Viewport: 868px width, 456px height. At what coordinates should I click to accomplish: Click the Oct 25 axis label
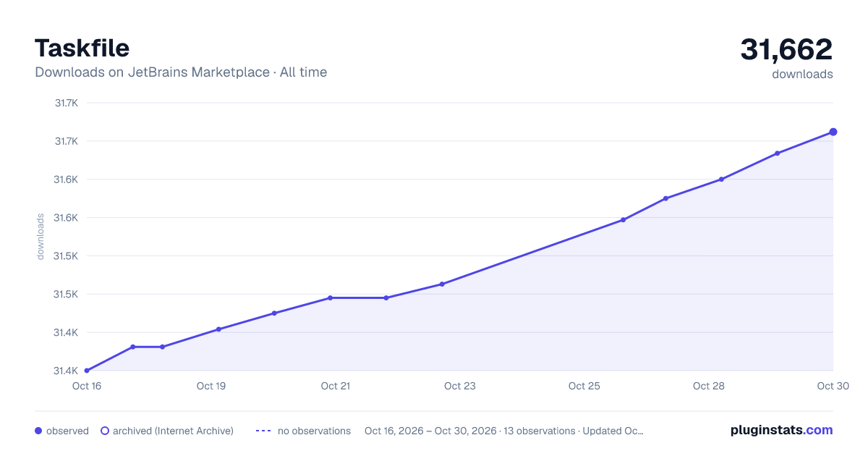click(x=584, y=386)
